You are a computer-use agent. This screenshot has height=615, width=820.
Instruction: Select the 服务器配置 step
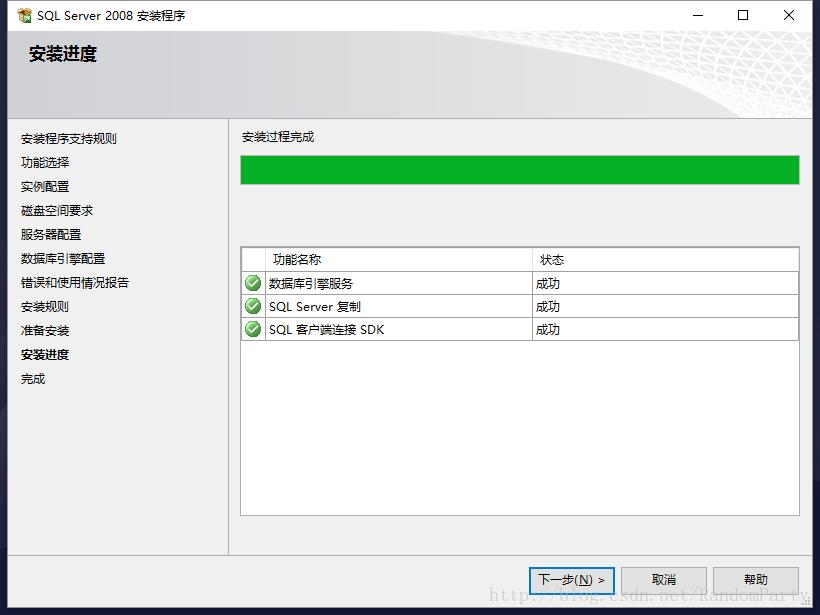51,235
